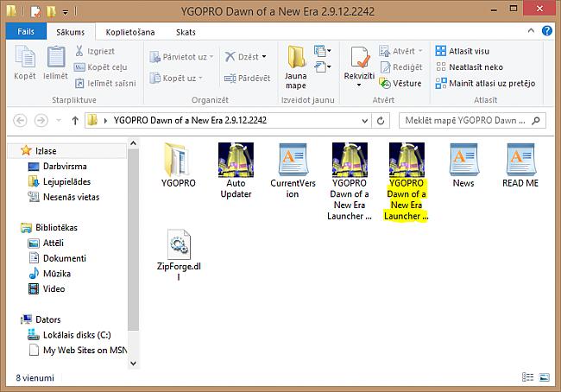Click the refresh button

point(381,121)
